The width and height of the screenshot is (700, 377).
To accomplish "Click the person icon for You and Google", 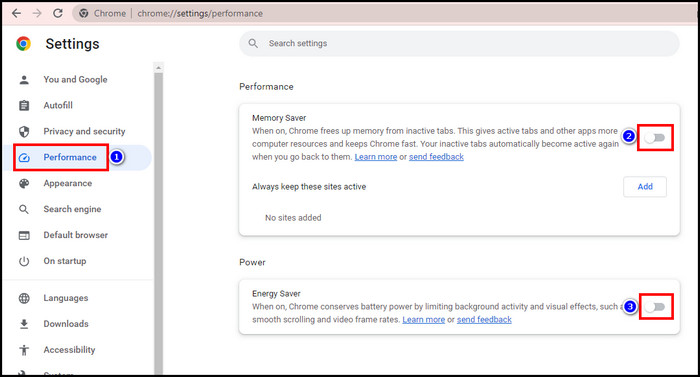I will (x=24, y=80).
